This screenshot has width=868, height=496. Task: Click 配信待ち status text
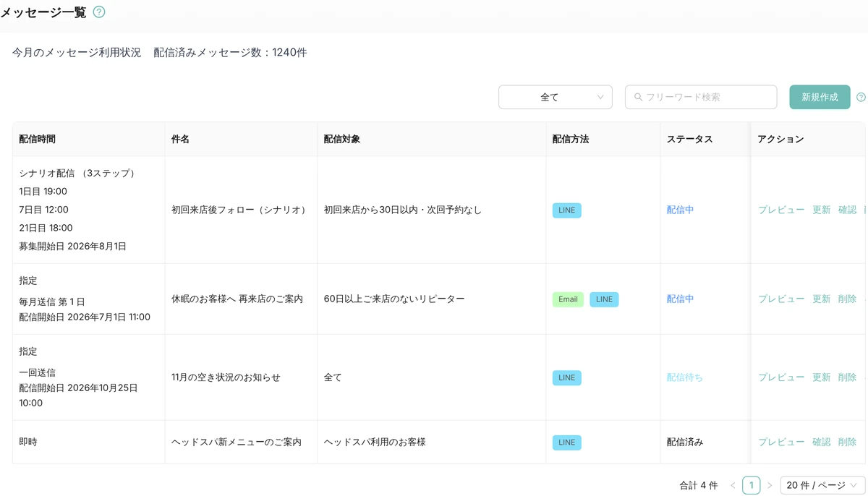click(x=685, y=377)
